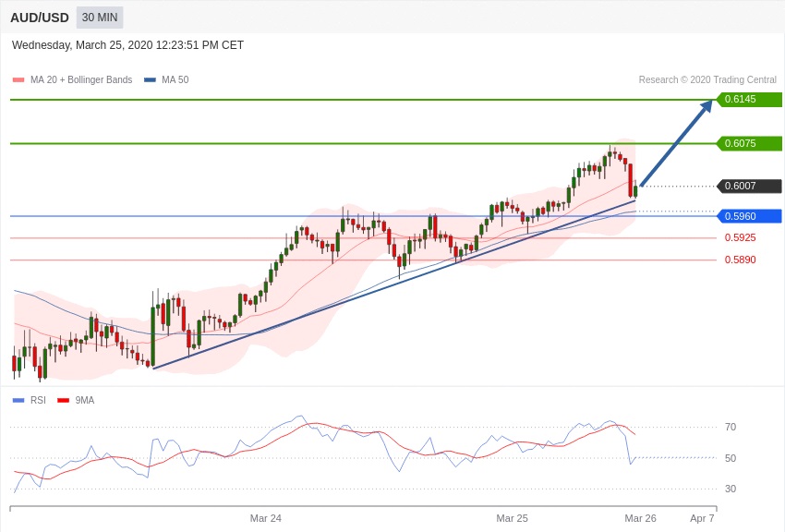Click the AUD/USD pair title
Image resolution: width=785 pixels, height=532 pixels.
click(40, 18)
